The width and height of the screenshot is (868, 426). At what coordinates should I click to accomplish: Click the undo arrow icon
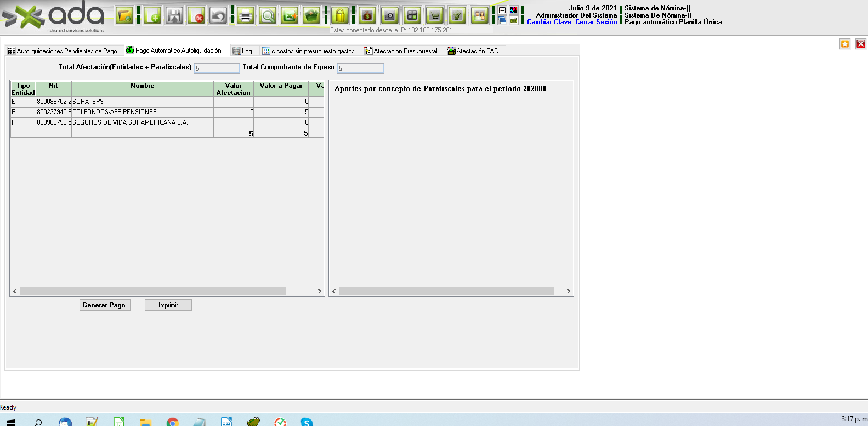[218, 15]
